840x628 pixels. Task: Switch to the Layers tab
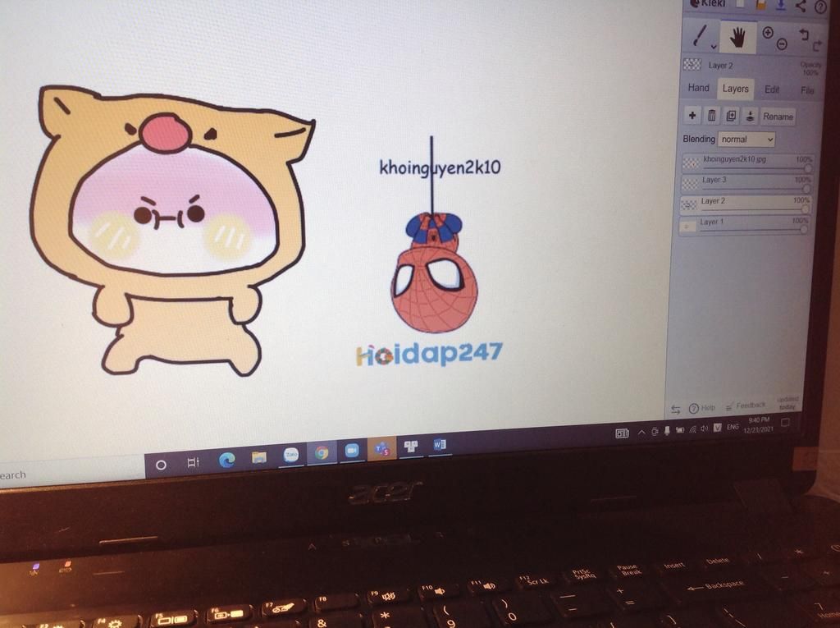pyautogui.click(x=735, y=89)
